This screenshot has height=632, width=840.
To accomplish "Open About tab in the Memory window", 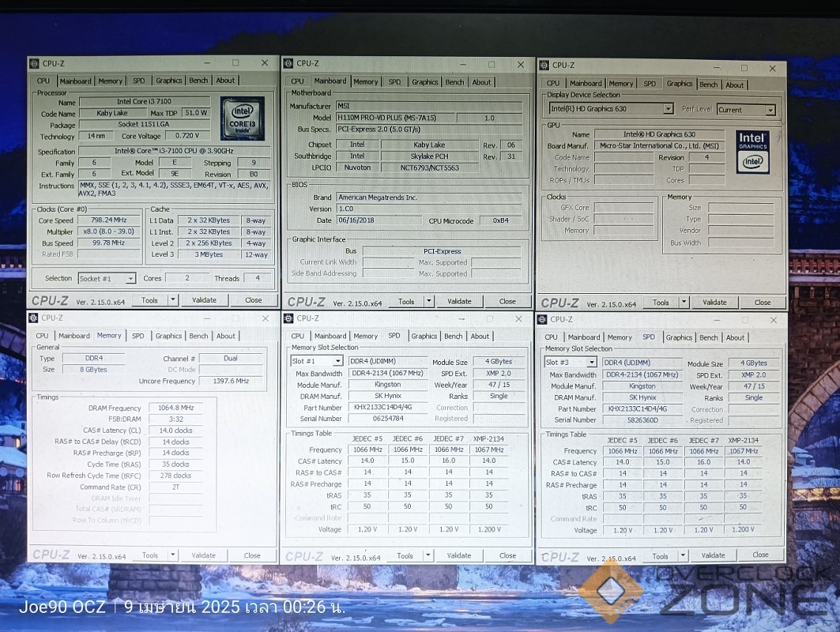I will 225,336.
